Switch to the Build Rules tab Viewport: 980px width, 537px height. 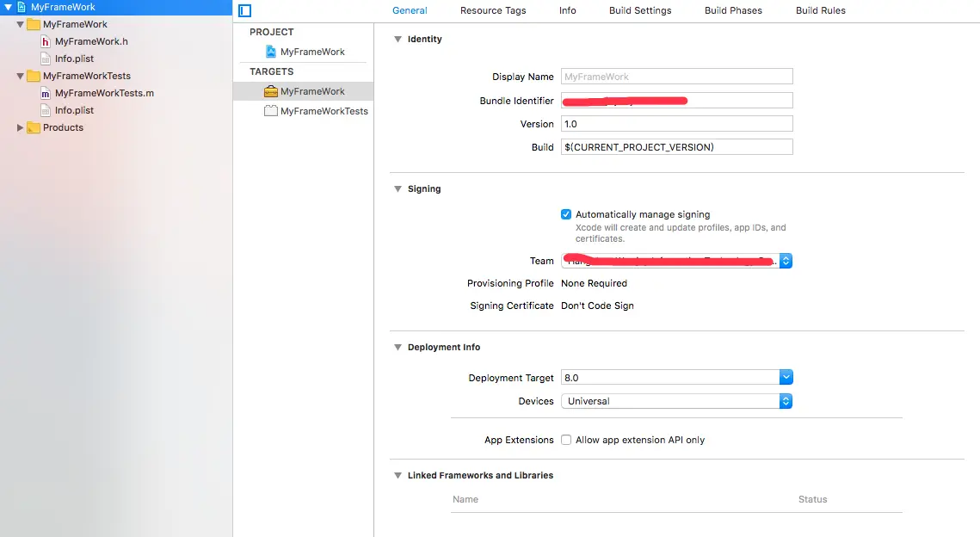821,10
